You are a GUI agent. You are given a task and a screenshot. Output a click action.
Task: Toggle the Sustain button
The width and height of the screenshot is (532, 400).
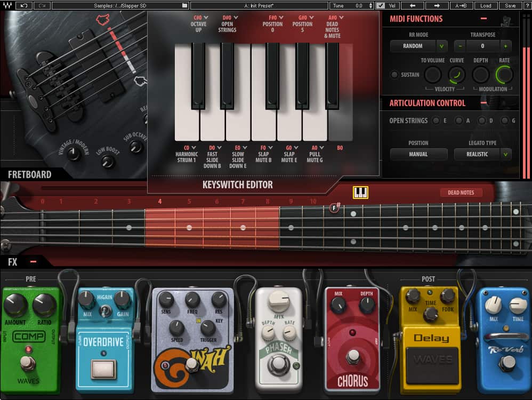pyautogui.click(x=394, y=75)
